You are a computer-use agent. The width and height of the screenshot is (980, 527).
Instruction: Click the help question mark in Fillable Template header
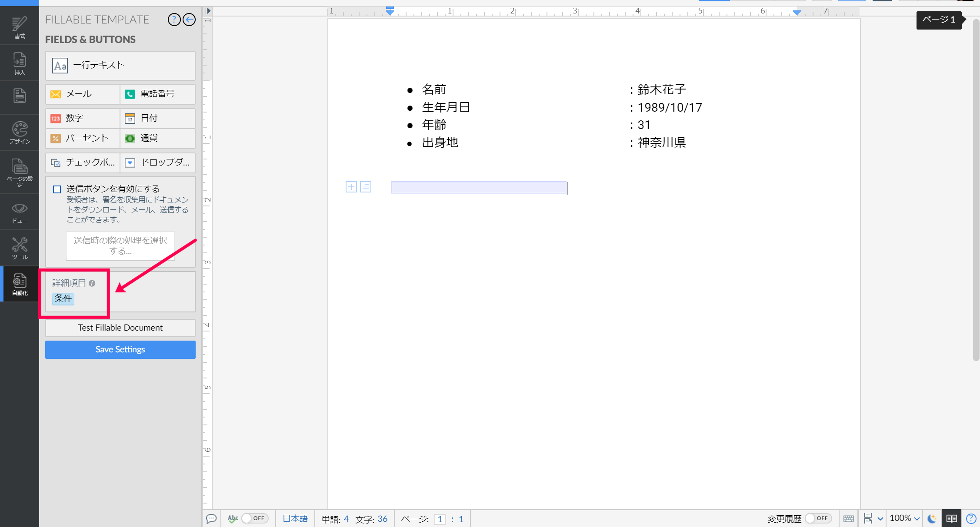pyautogui.click(x=174, y=20)
